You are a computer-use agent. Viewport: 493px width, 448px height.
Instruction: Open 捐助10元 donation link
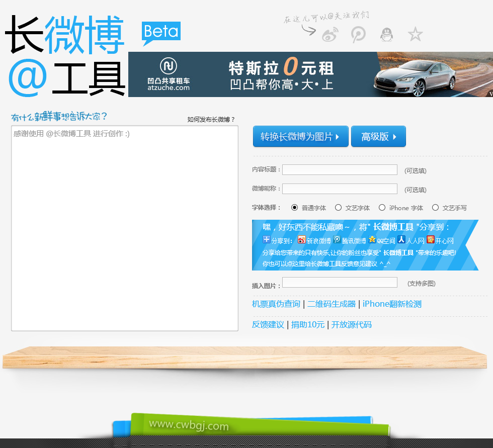coord(307,324)
